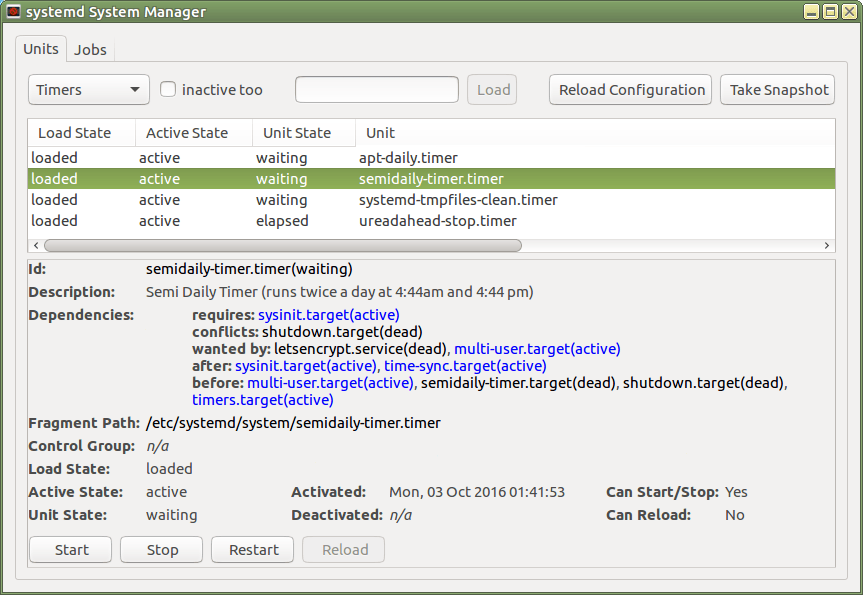This screenshot has width=863, height=595.
Task: Sort by the Unit column header
Action: [596, 133]
